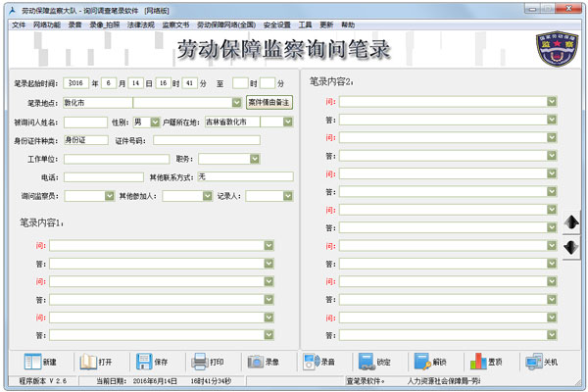This screenshot has height=392, width=588.
Task: Click the 户籍所在地 field with 吉林省敦化市
Action: click(x=232, y=122)
